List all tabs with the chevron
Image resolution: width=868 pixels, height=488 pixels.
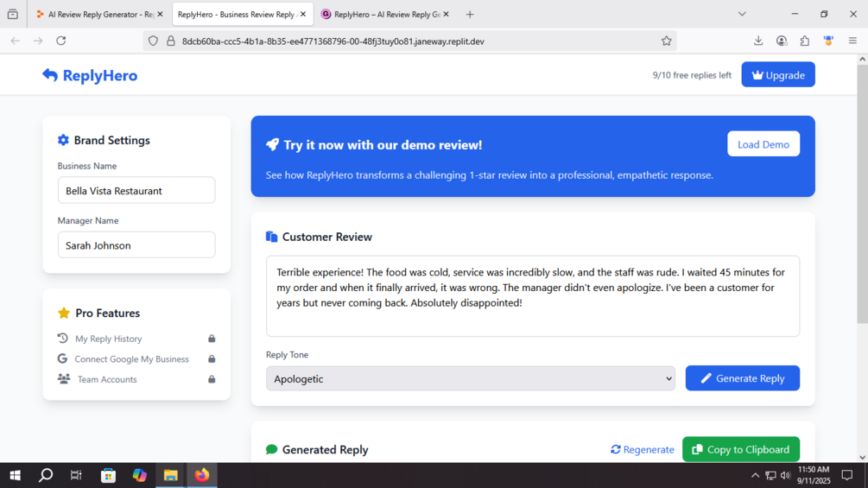click(743, 15)
